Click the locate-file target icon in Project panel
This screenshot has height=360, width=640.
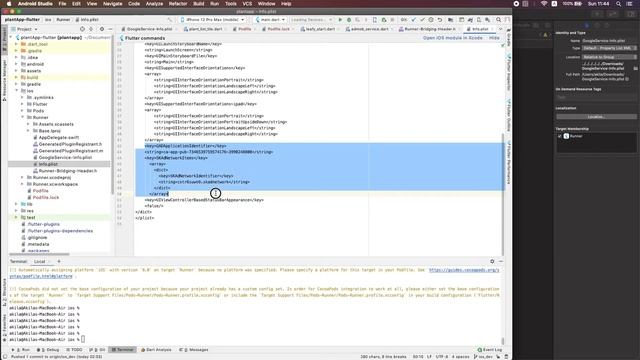[82, 29]
